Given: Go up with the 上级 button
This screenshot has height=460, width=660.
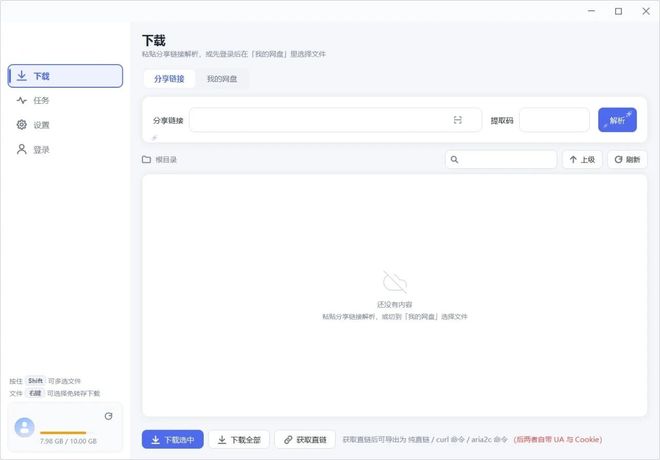Looking at the screenshot, I should [x=582, y=160].
